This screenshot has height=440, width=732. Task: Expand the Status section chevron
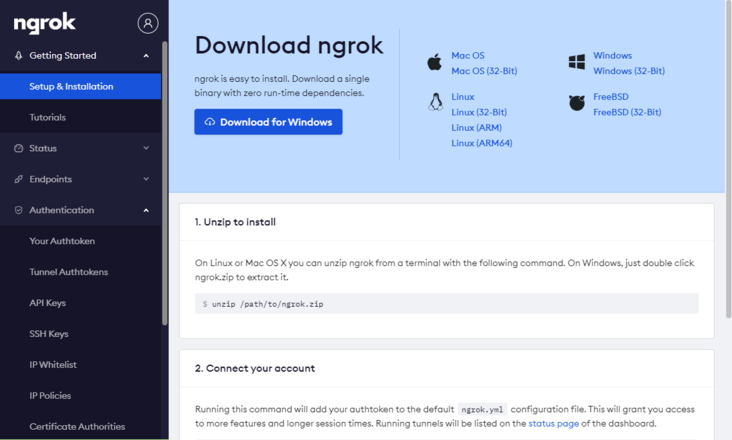click(146, 148)
